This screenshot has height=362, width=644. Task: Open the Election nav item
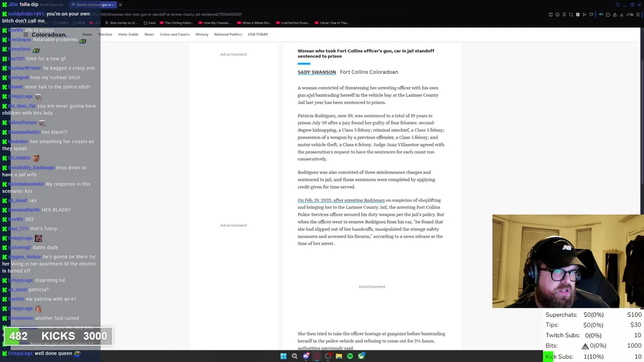(x=105, y=34)
